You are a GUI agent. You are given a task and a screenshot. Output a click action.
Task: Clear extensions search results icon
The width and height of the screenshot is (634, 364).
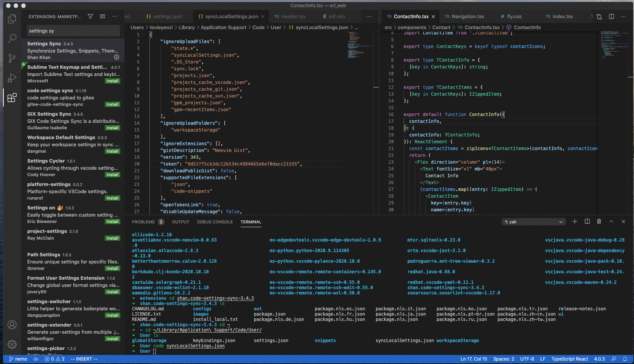click(x=102, y=16)
